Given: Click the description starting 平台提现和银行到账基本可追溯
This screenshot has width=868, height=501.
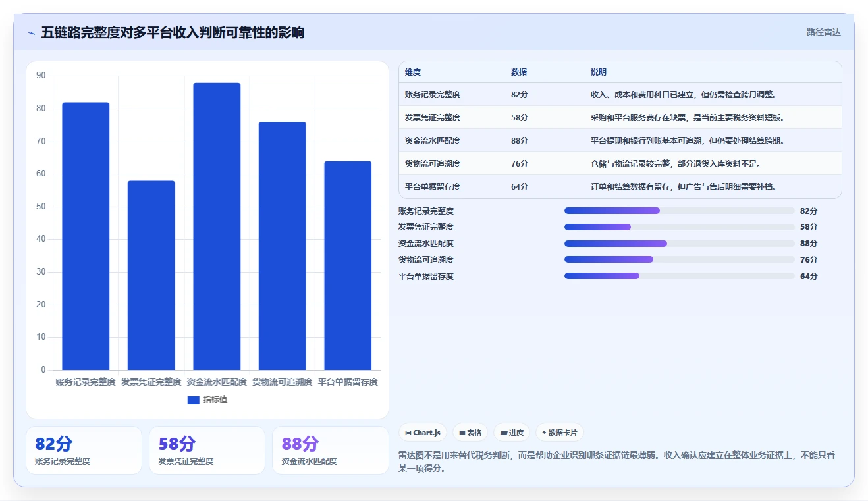Looking at the screenshot, I should coord(688,141).
